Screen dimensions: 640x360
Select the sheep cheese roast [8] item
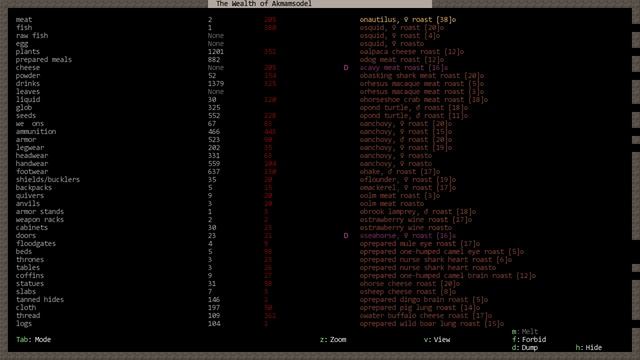[x=408, y=291]
